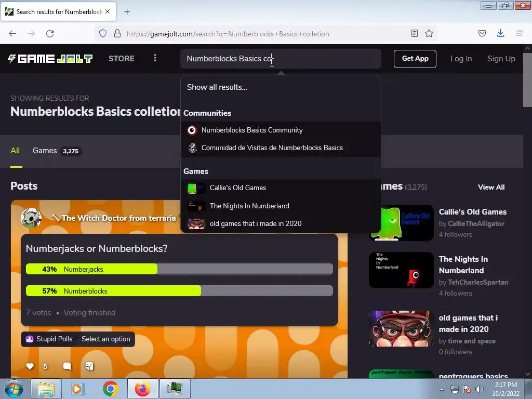The height and width of the screenshot is (399, 532).
Task: Click in the Game Jolt search field
Action: [x=281, y=59]
